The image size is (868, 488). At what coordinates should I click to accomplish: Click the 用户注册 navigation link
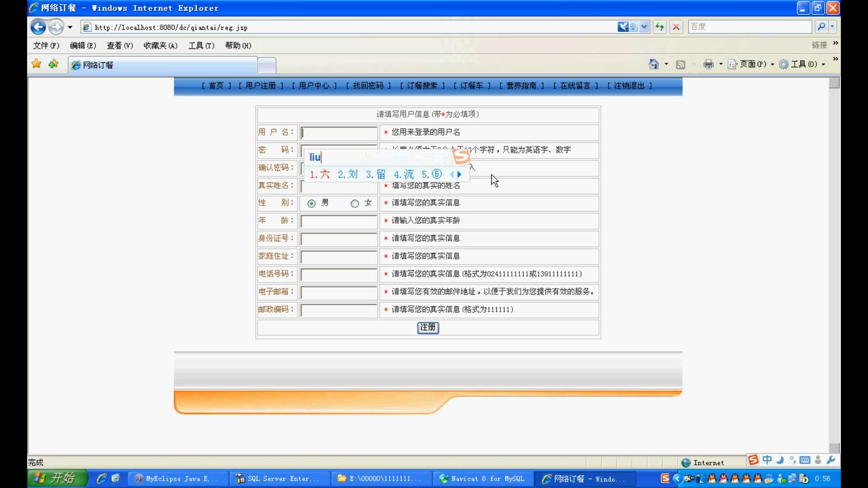point(261,86)
